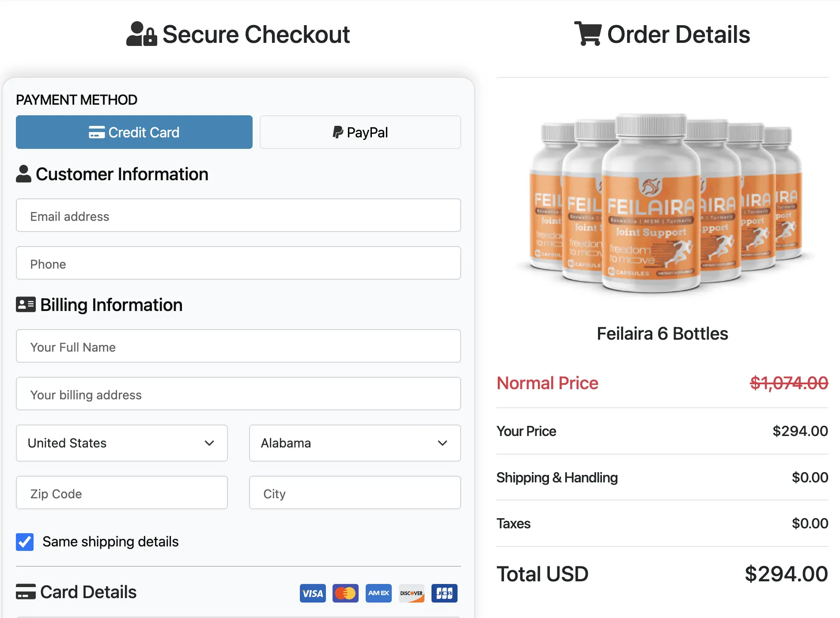Screen dimensions: 840x618
Task: Click the Visa card icon
Action: [x=313, y=593]
